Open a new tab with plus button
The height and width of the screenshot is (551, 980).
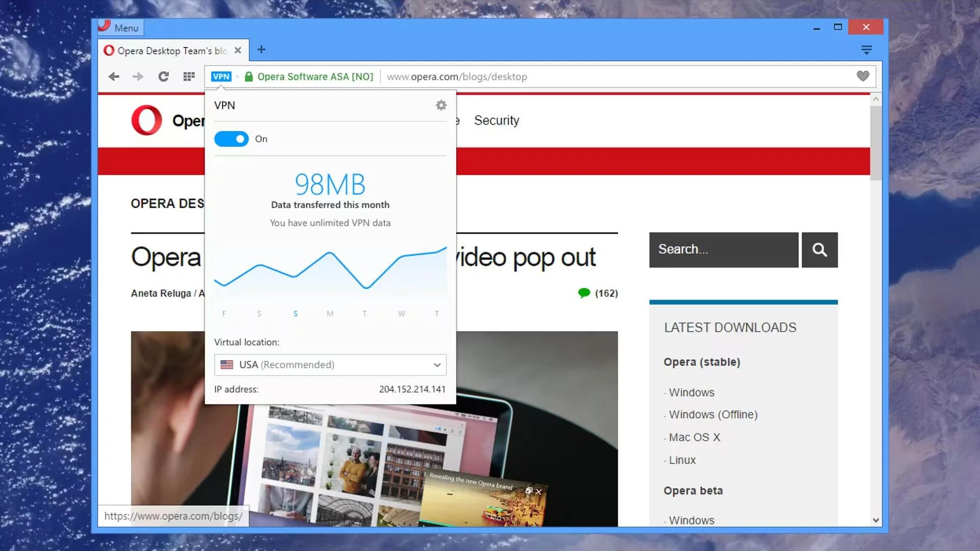(x=261, y=49)
